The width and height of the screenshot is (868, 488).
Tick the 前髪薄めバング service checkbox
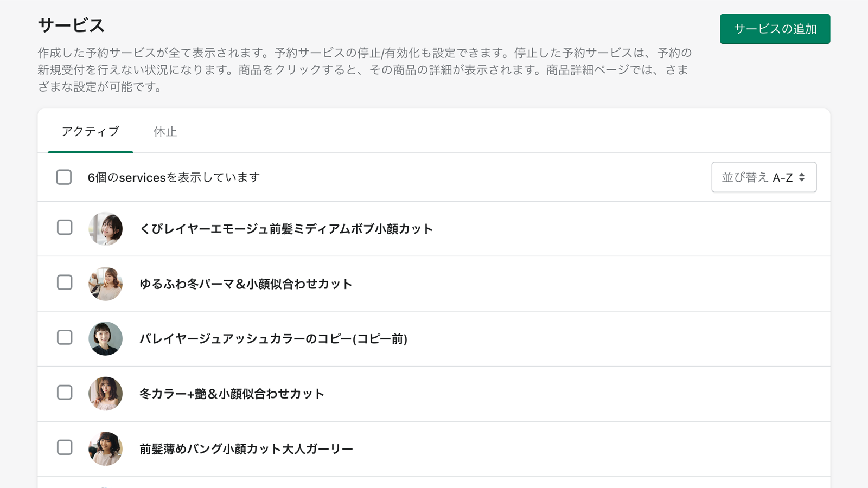pos(65,447)
